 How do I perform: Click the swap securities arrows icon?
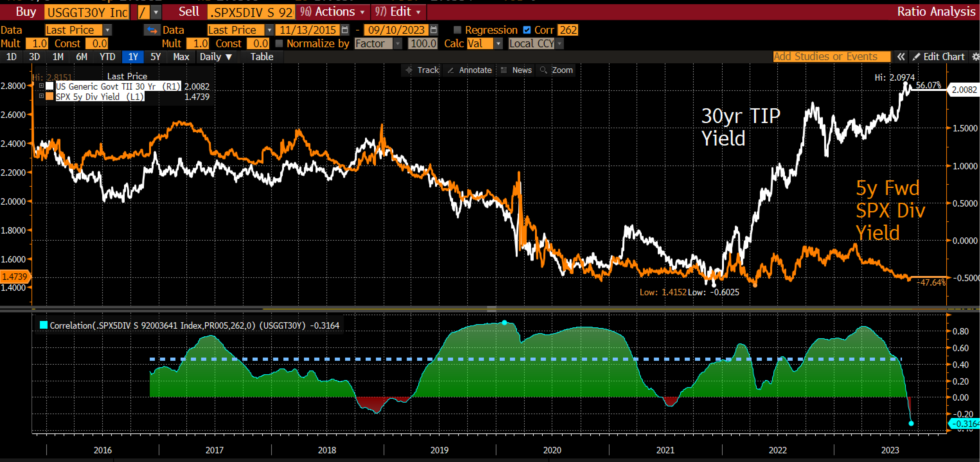click(x=152, y=30)
